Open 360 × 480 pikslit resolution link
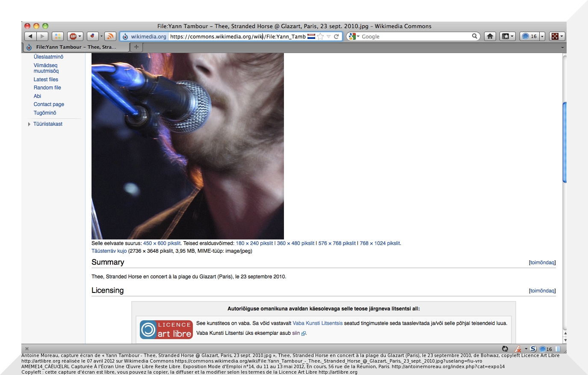This screenshot has width=588, height=375. pos(295,243)
